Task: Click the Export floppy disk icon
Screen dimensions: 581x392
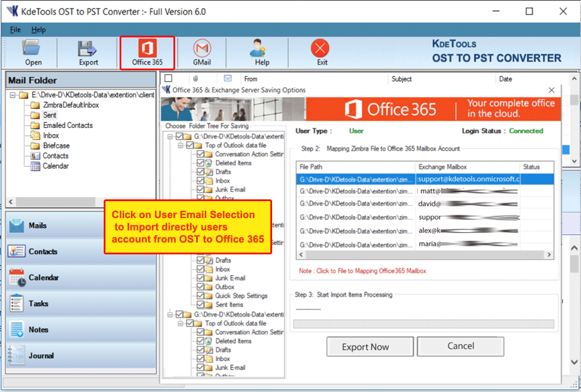Action: click(87, 49)
